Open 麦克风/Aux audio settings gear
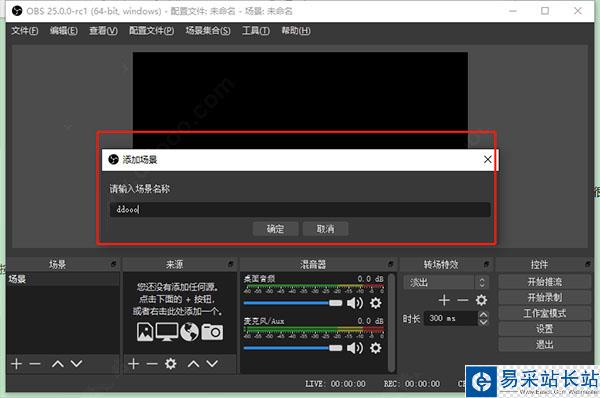Image resolution: width=600 pixels, height=398 pixels. (x=376, y=348)
